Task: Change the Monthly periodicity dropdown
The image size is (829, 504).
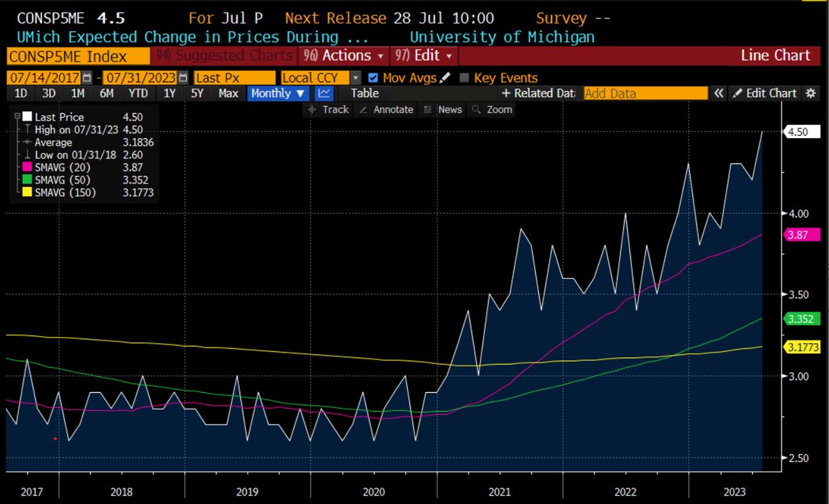Action: coord(278,93)
